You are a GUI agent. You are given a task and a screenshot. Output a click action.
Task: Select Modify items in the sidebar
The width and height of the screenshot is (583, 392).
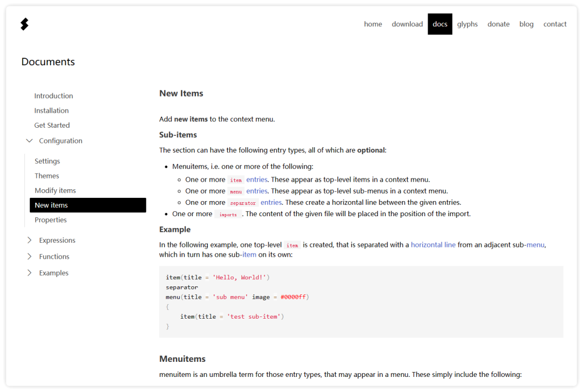pos(55,190)
